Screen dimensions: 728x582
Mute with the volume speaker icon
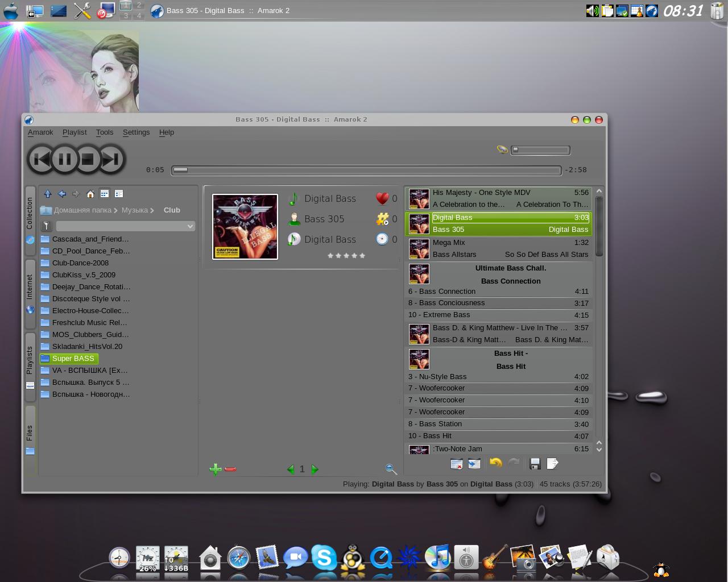click(502, 150)
